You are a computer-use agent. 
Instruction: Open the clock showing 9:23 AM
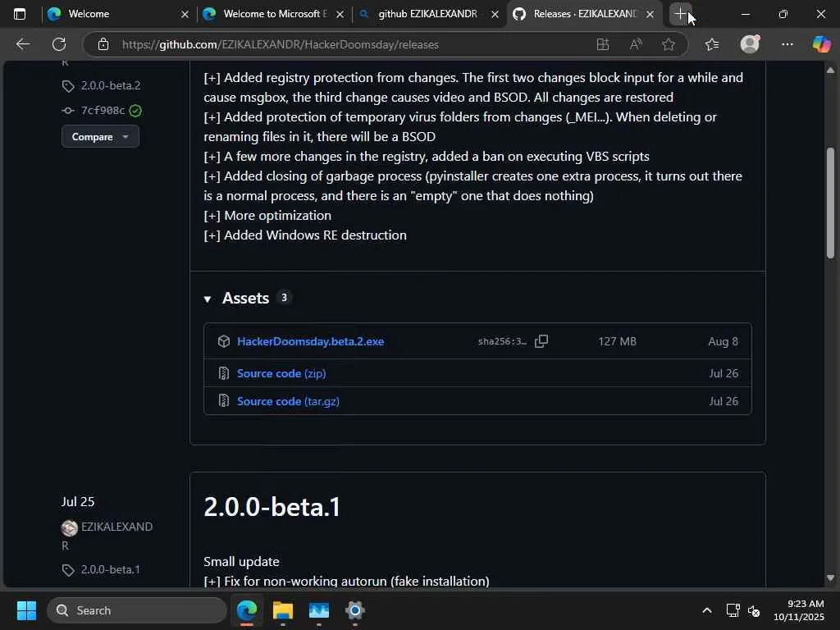(799, 610)
